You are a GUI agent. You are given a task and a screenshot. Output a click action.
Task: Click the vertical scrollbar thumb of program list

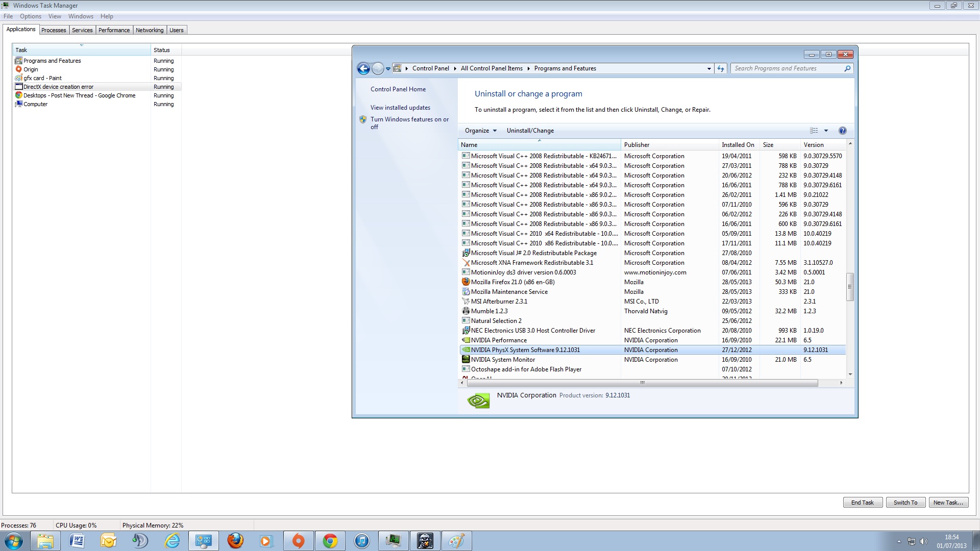pyautogui.click(x=850, y=287)
